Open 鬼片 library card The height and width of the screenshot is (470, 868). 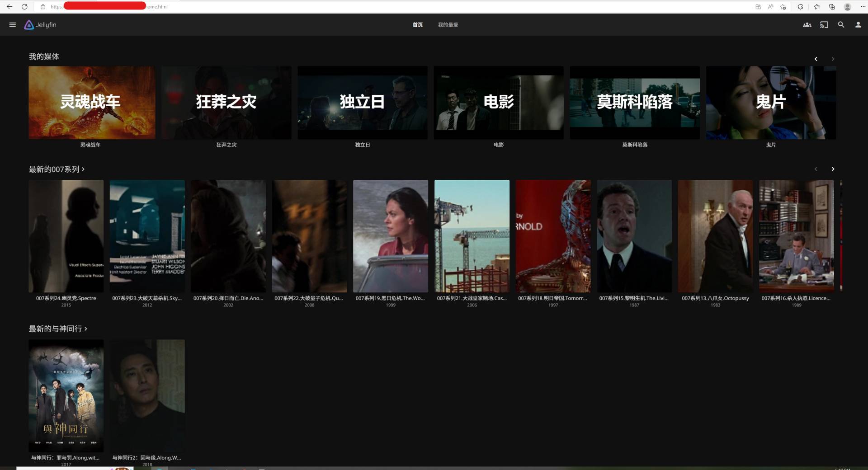(771, 103)
